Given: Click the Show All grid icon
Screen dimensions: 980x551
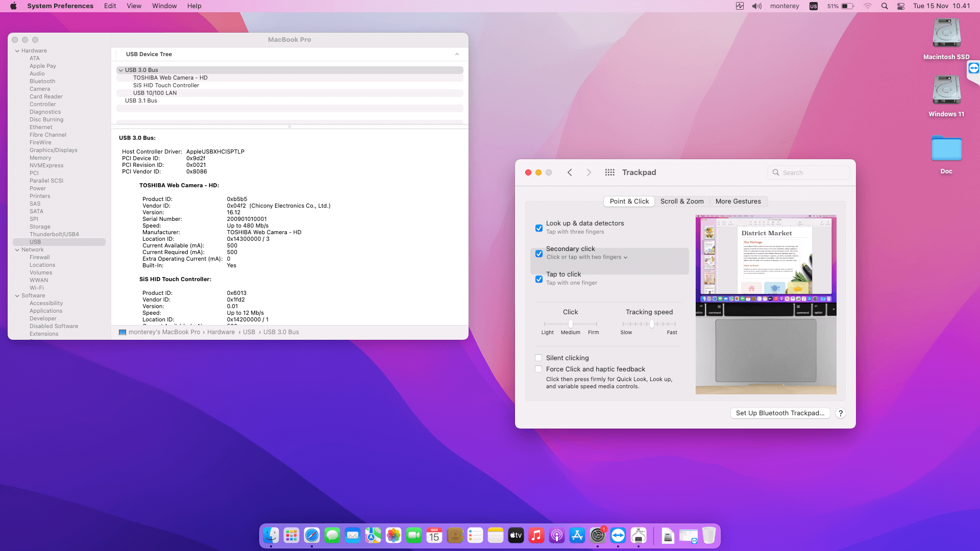Looking at the screenshot, I should pos(609,172).
